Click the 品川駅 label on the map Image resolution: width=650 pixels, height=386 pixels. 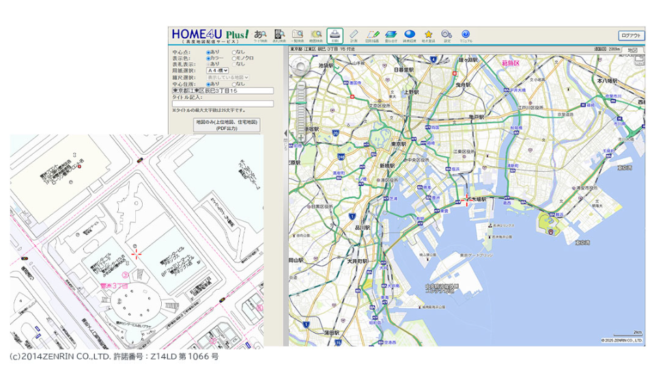(x=362, y=228)
